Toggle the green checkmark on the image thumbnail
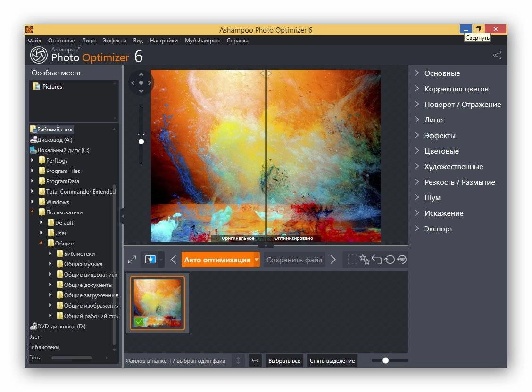532x392 pixels. pos(139,321)
